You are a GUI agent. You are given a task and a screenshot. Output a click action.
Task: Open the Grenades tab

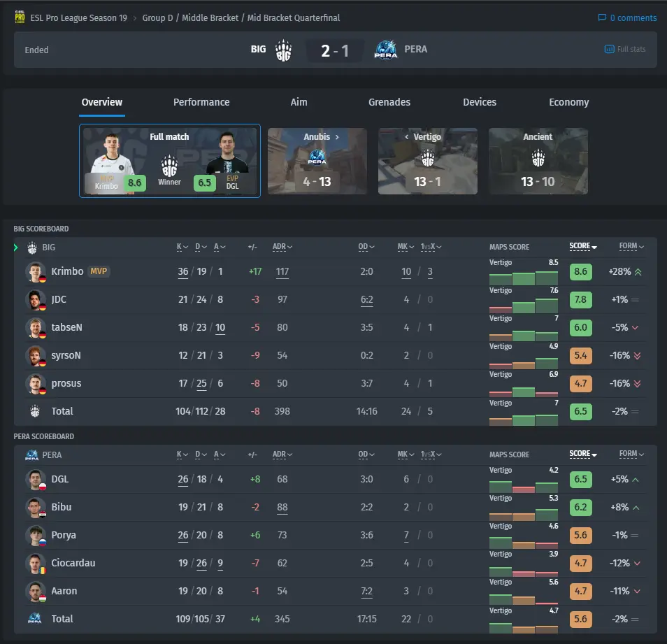coord(389,103)
